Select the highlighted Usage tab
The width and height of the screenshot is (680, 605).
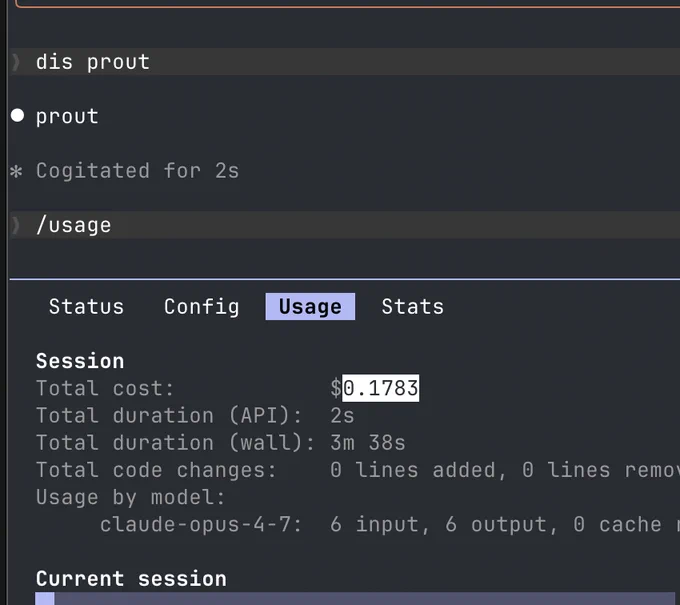pos(310,307)
